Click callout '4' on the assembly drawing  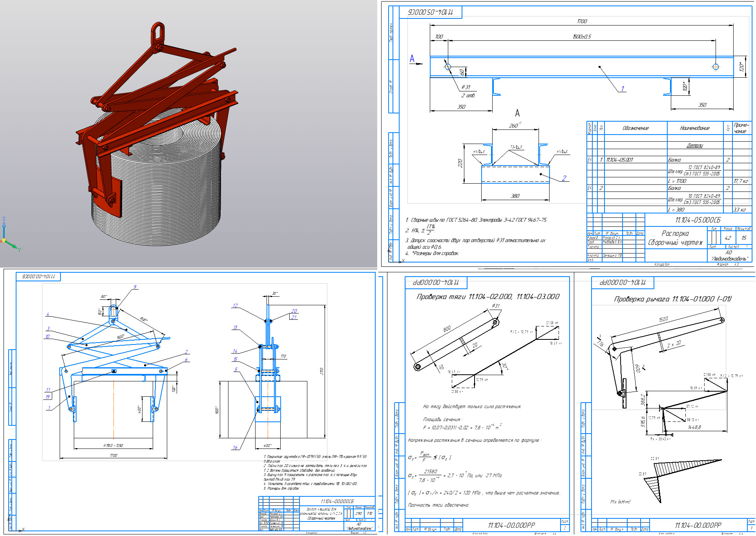point(47,314)
